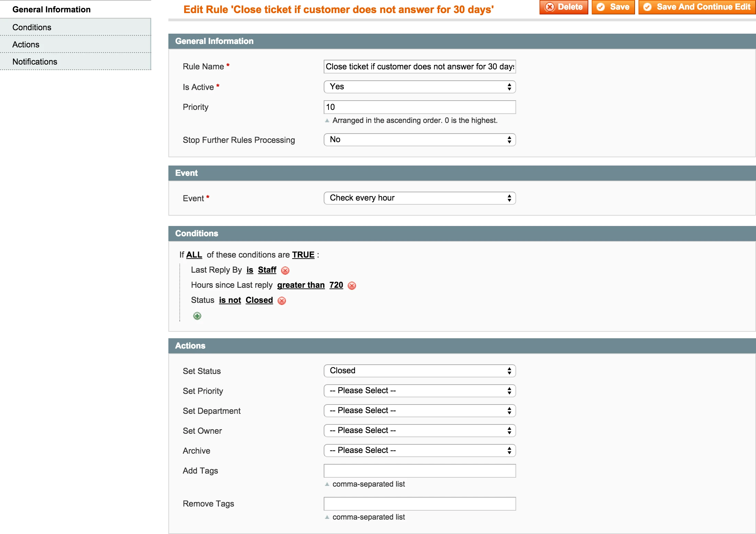Click the Save button
Viewport: 756px width, 534px height.
pos(613,7)
